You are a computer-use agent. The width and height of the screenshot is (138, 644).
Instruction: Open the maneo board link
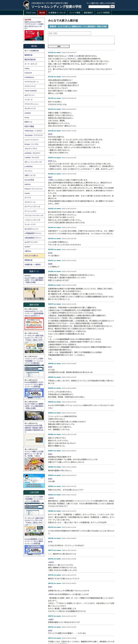[x=34, y=193]
